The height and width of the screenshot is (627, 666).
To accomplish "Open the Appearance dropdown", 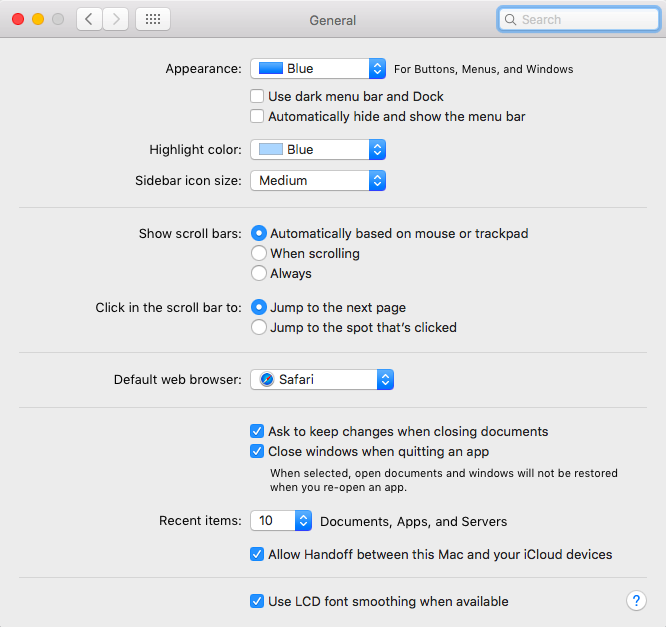I will pos(318,68).
